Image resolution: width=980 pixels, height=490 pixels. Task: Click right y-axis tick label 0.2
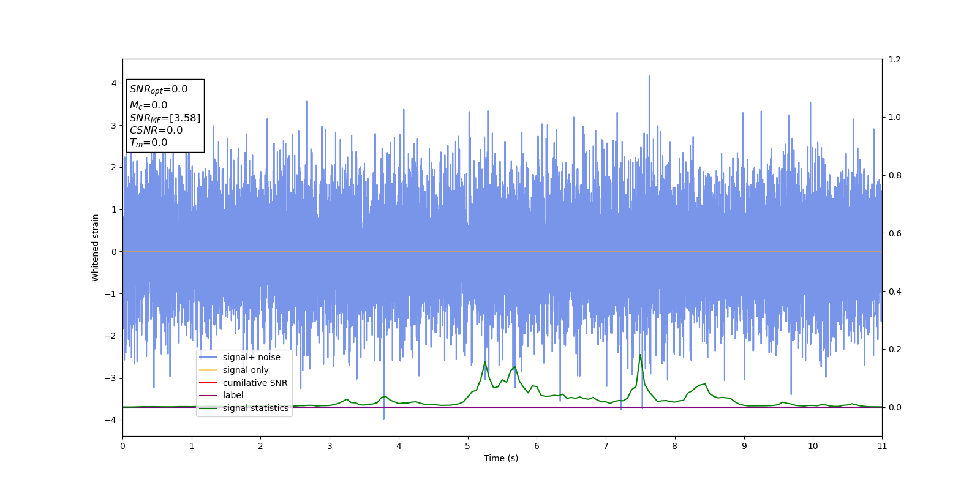[x=895, y=349]
